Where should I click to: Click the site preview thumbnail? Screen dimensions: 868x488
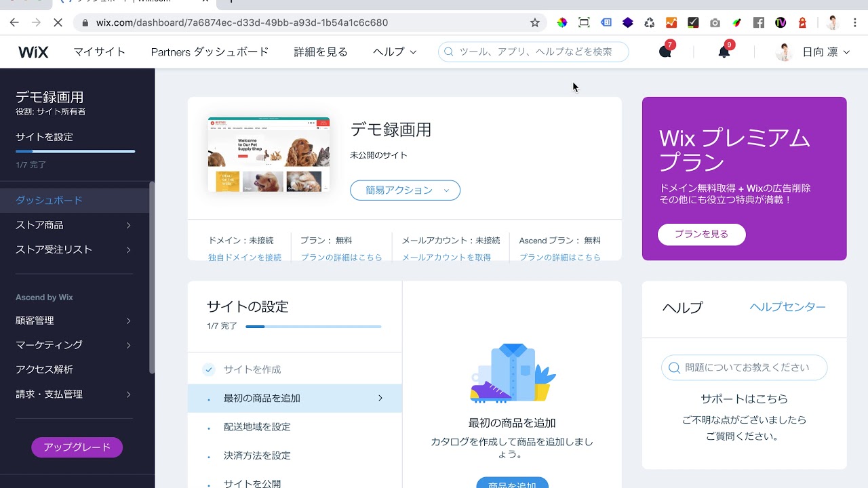coord(269,155)
